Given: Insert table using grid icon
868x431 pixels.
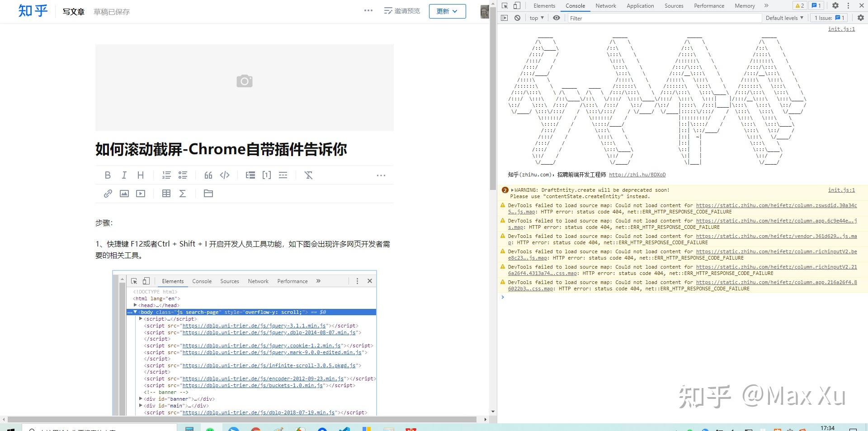Looking at the screenshot, I should coord(166,194).
